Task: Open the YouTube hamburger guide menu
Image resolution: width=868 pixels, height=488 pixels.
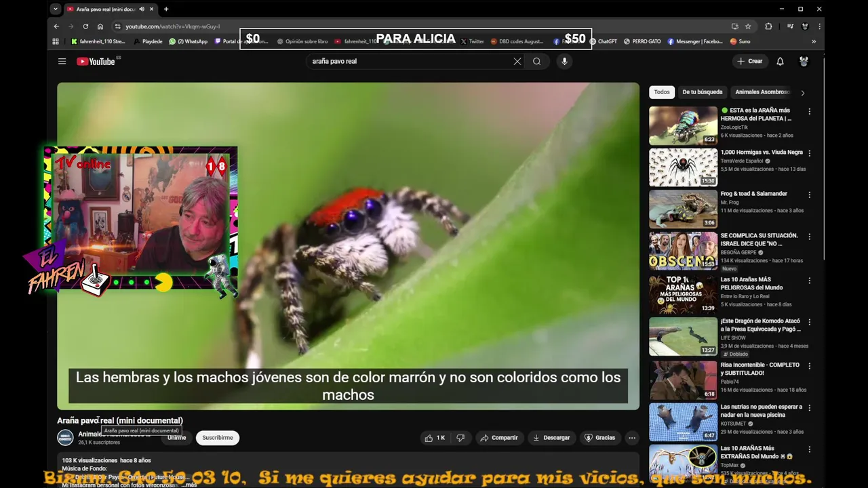Action: pyautogui.click(x=62, y=61)
